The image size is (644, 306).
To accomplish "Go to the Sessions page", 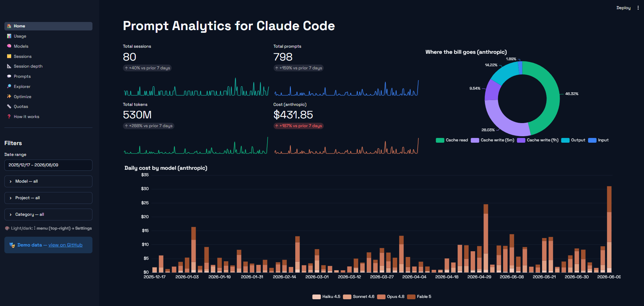I will coord(48,56).
